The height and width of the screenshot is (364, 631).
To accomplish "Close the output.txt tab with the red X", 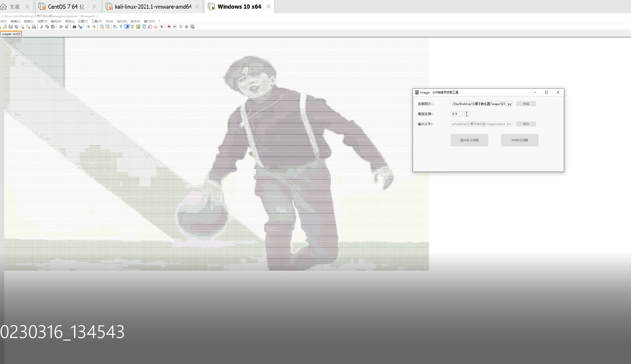I will tap(19, 34).
